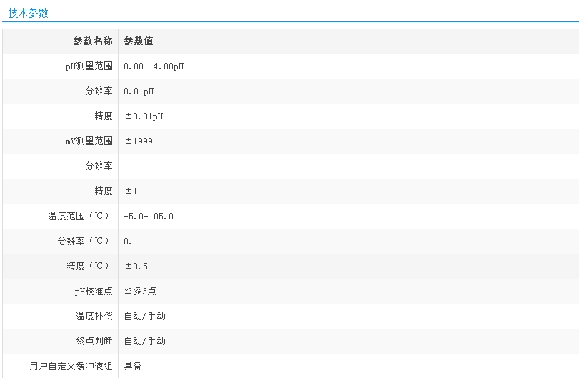Click the 技术参数 section heading
588x378 pixels.
pos(29,13)
